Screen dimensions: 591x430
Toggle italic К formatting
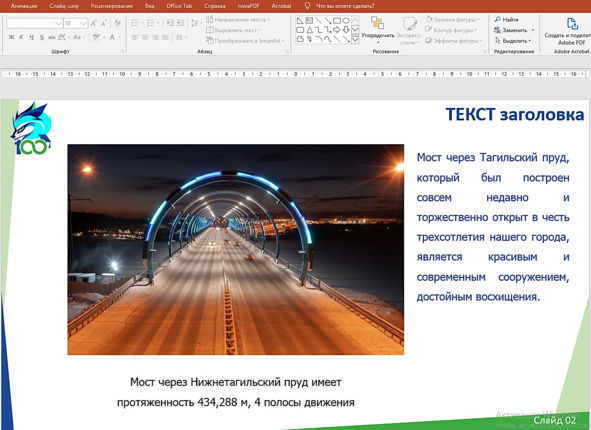pos(21,37)
